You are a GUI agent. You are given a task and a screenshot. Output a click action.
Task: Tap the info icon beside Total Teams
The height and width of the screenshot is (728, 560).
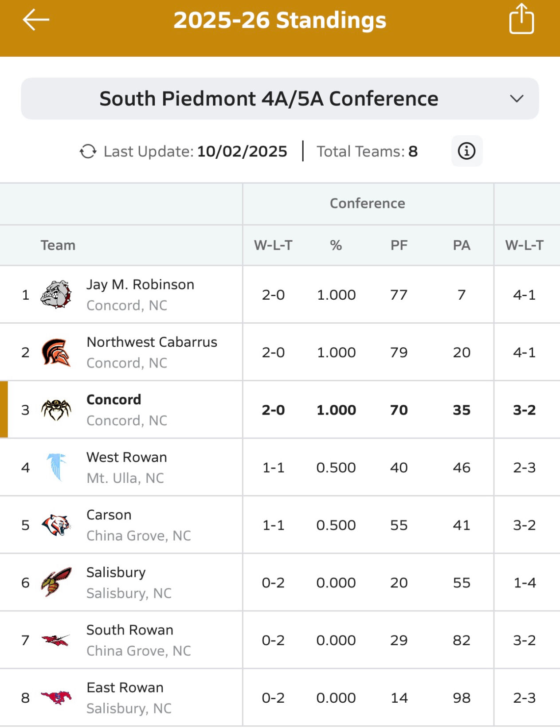tap(466, 151)
